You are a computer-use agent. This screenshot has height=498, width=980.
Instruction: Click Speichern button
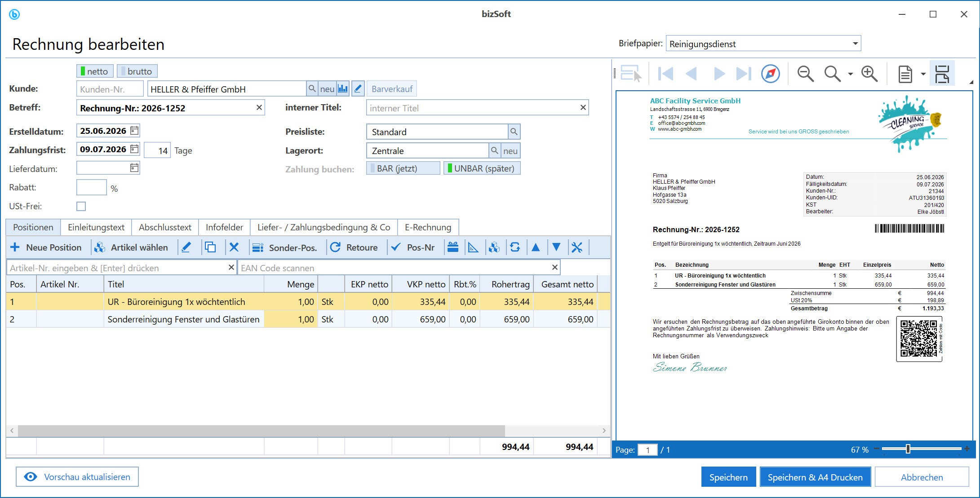point(728,477)
